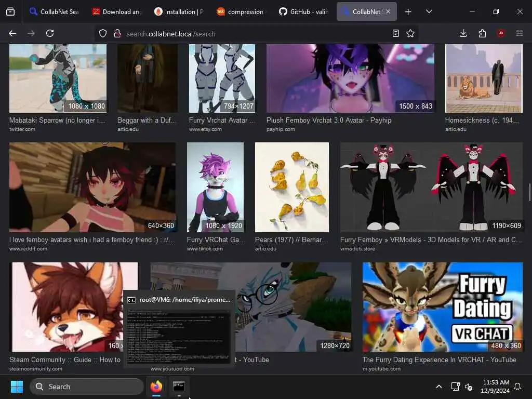Click the twitter.com source text
The image size is (532, 399).
tap(22, 129)
